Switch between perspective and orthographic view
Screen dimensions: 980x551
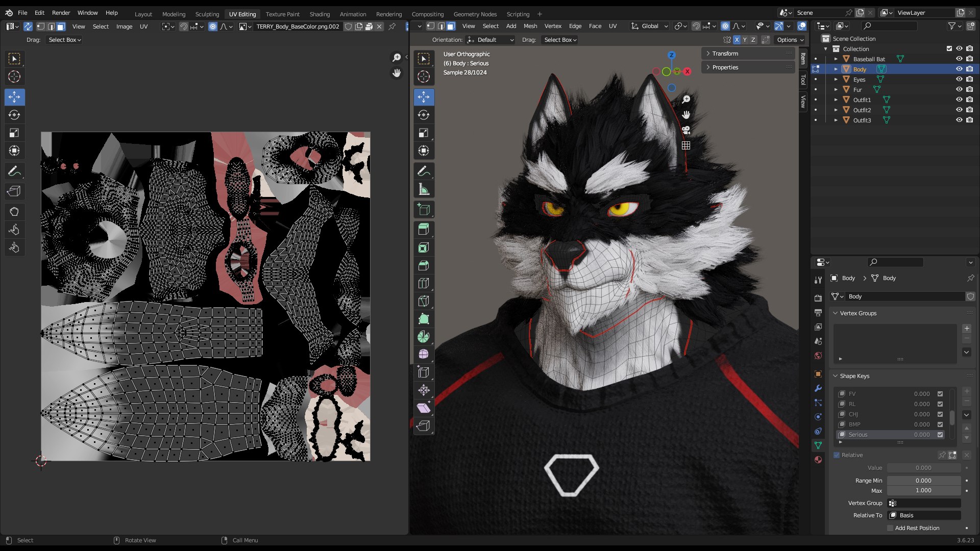[x=686, y=145]
